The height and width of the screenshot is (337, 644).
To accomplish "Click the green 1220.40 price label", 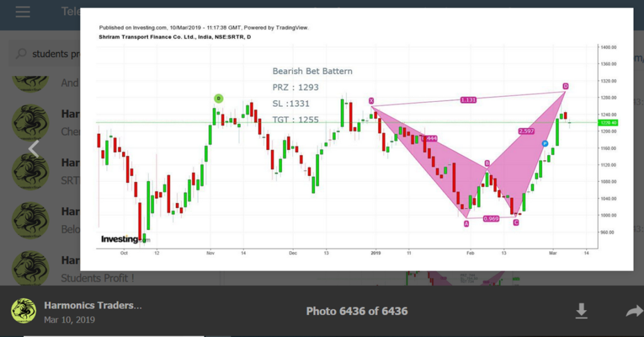I will 608,123.
